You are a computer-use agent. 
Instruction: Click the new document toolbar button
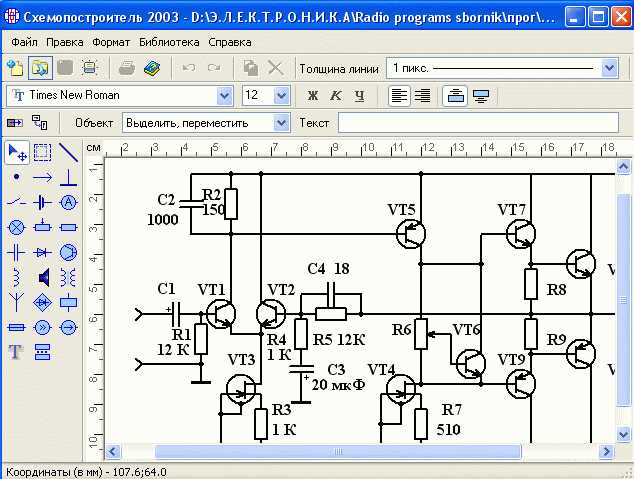(16, 68)
